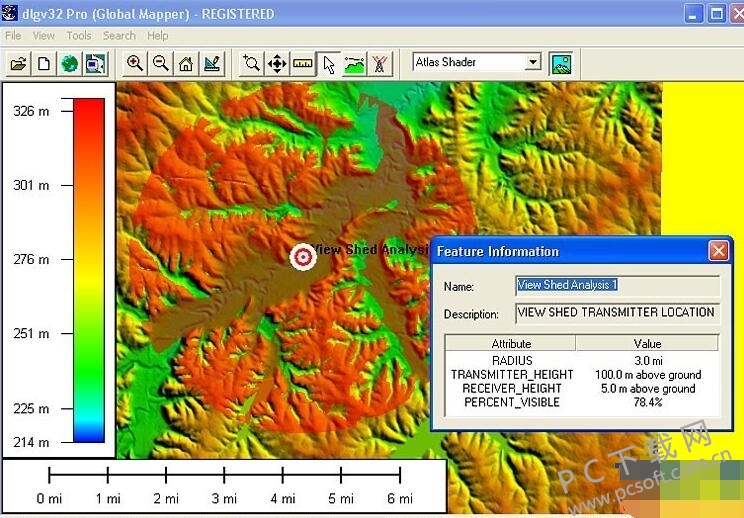Click the 3 mi scale bar label
Viewport: 744px width, 518px height.
224,499
